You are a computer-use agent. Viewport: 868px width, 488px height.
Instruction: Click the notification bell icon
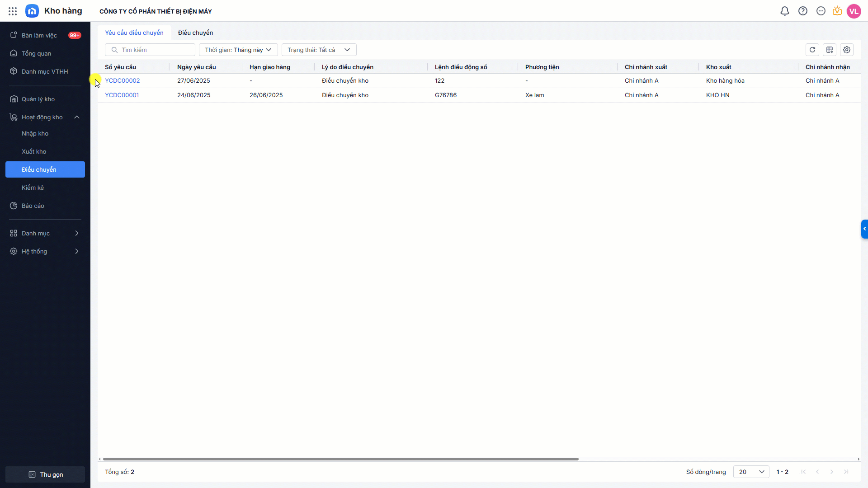785,11
